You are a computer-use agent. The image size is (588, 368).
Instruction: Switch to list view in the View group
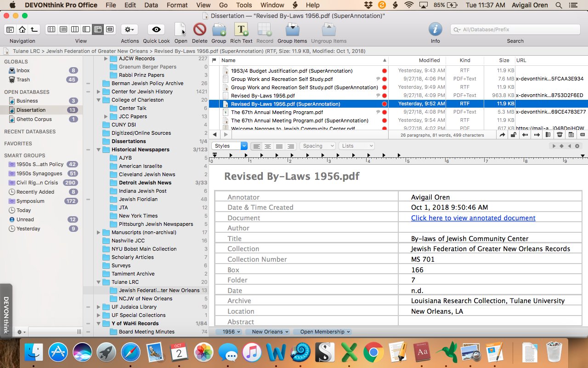point(63,29)
